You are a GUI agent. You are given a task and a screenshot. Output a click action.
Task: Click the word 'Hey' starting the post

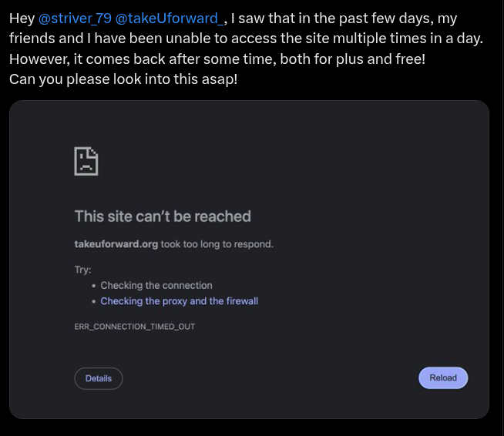[22, 18]
